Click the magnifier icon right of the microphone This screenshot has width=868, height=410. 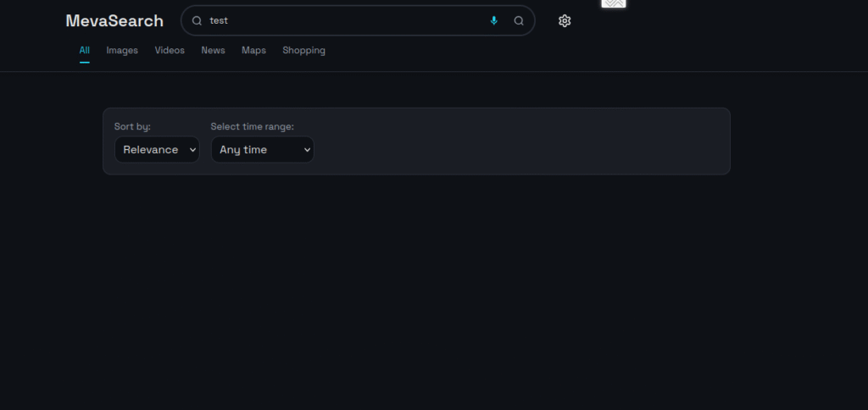tap(519, 21)
